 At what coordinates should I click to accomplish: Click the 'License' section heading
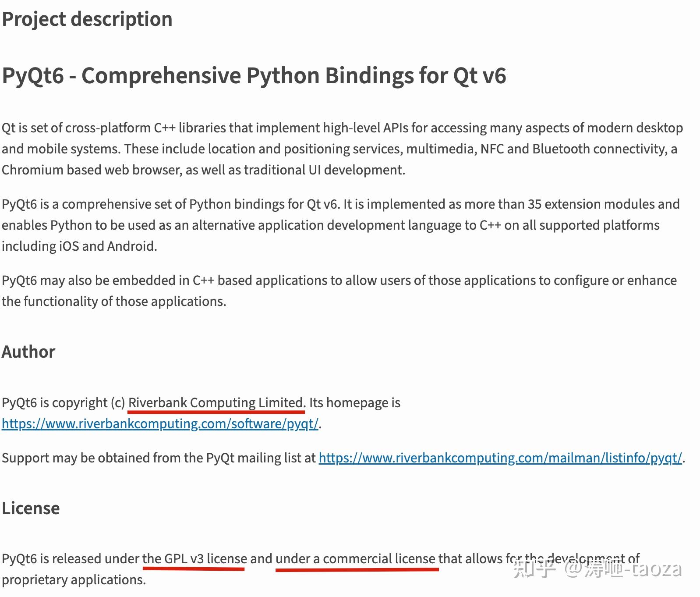pos(31,508)
